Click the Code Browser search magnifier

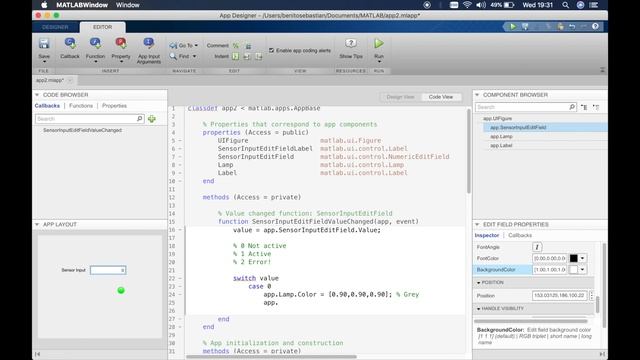click(x=140, y=118)
